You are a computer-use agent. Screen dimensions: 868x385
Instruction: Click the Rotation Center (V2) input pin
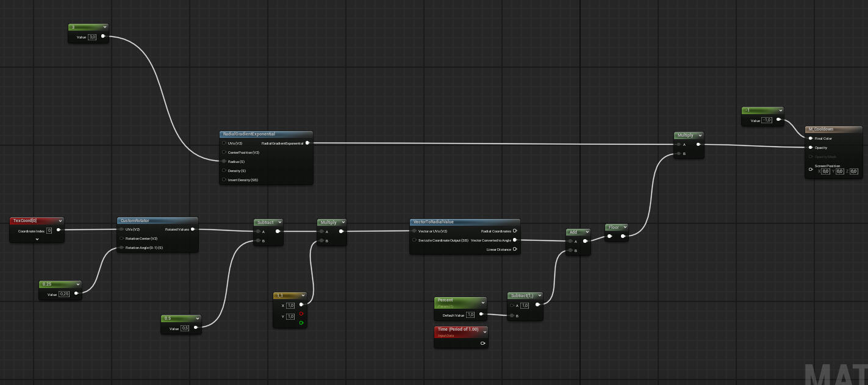point(121,239)
